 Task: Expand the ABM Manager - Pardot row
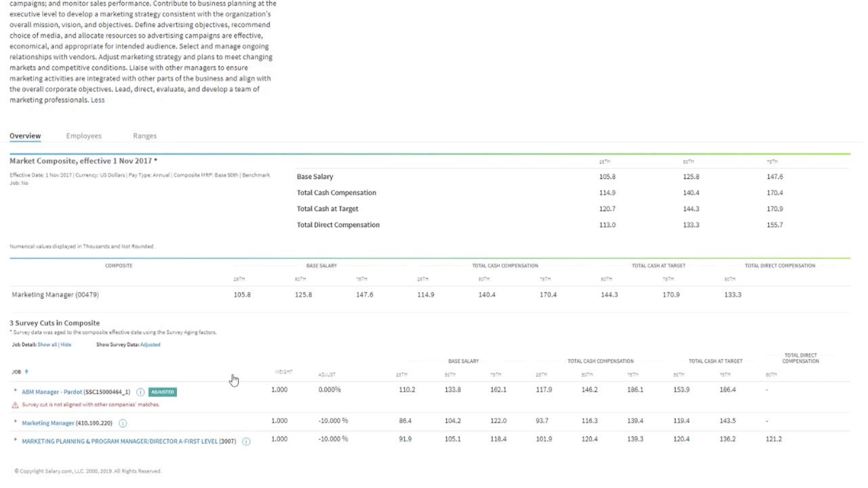[x=16, y=390]
